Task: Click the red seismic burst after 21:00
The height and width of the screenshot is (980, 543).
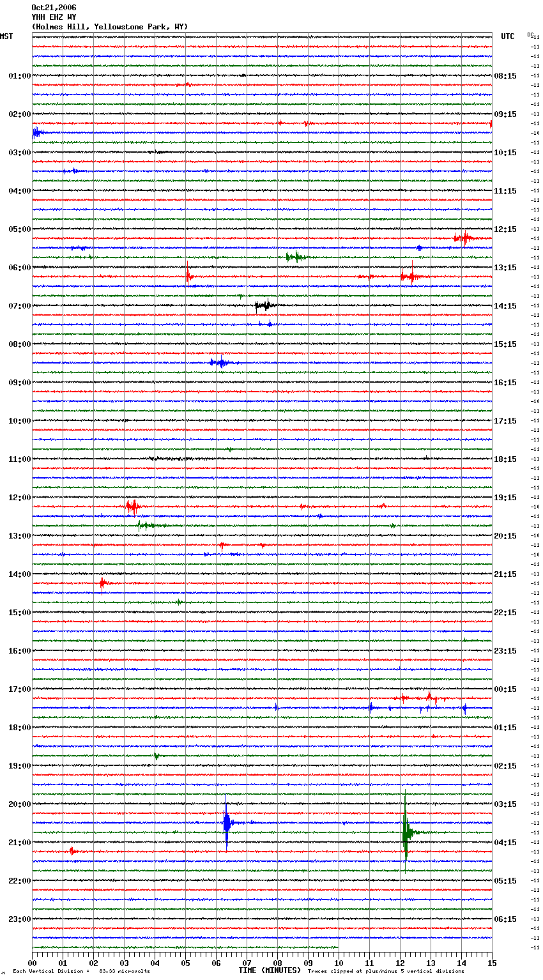Action: (72, 851)
